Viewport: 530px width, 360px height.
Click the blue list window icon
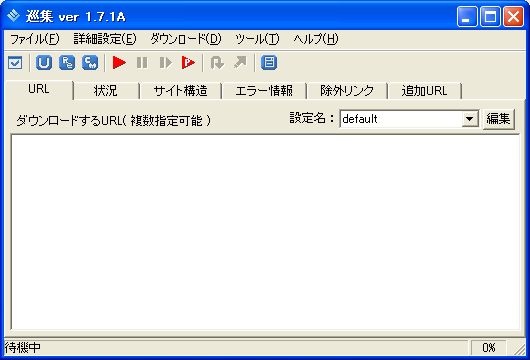click(x=269, y=63)
